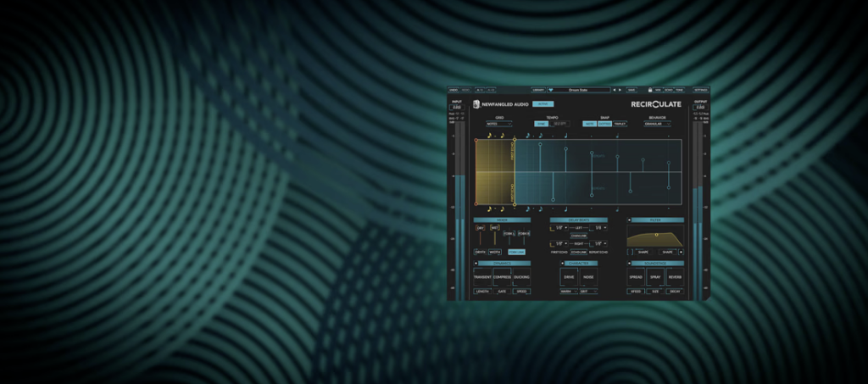Click the Noise control
868x384 pixels.
(588, 276)
